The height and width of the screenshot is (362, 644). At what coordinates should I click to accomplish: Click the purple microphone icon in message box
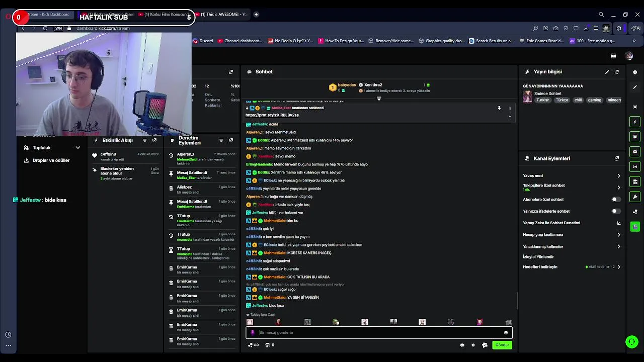coord(253,332)
